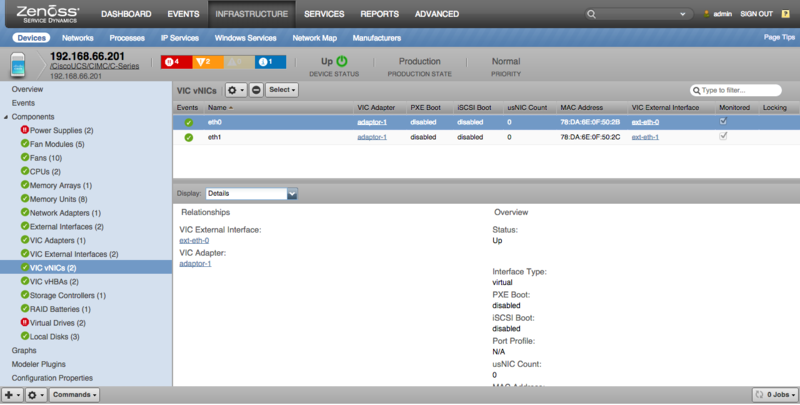Screen dimensions: 800x405
Task: Open adaptor-1 link in eth0 row
Action: point(372,122)
